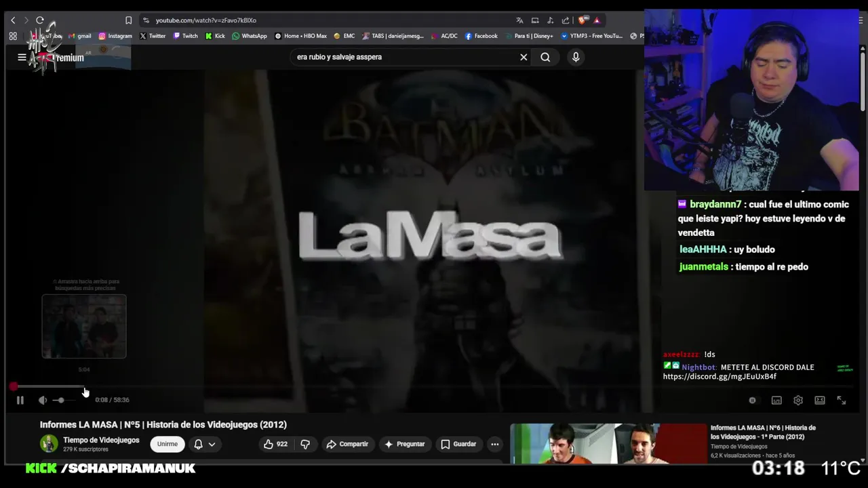Click the search magnifier button
This screenshot has width=868, height=488.
click(x=545, y=57)
